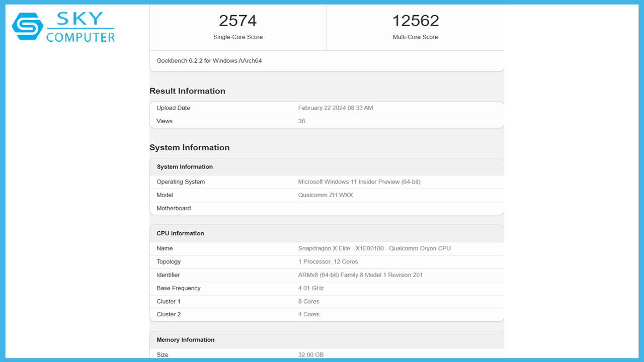This screenshot has width=644, height=362.
Task: Collapse the CPU Information section
Action: [180, 233]
